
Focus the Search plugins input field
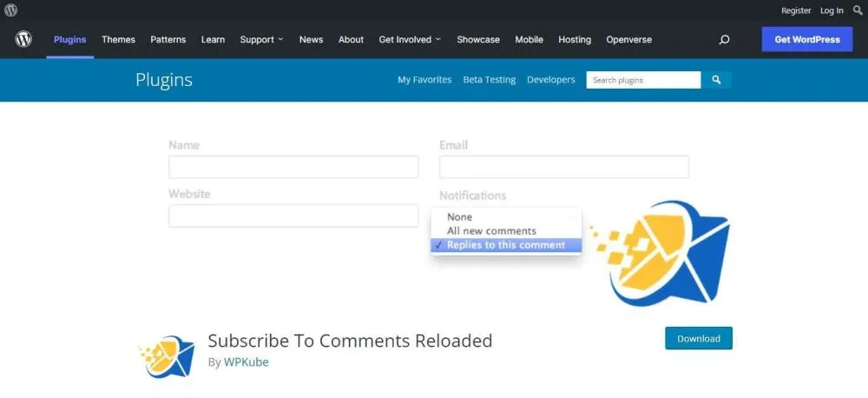[643, 80]
